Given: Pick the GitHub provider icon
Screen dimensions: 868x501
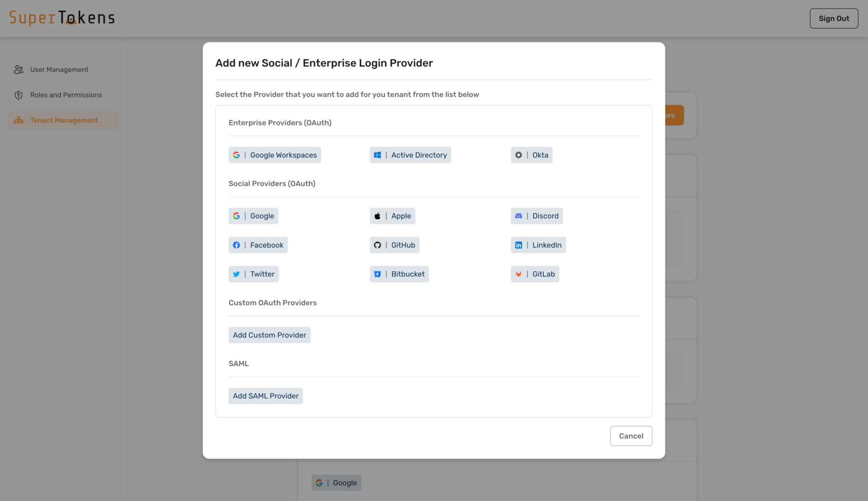Looking at the screenshot, I should 378,245.
